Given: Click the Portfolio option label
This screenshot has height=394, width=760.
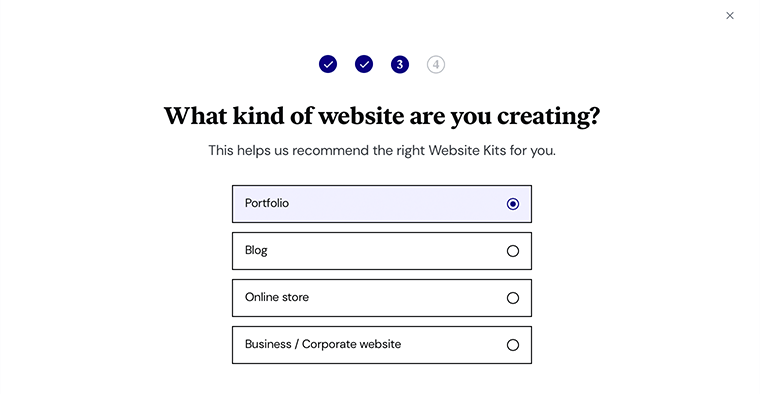Looking at the screenshot, I should pos(267,203).
